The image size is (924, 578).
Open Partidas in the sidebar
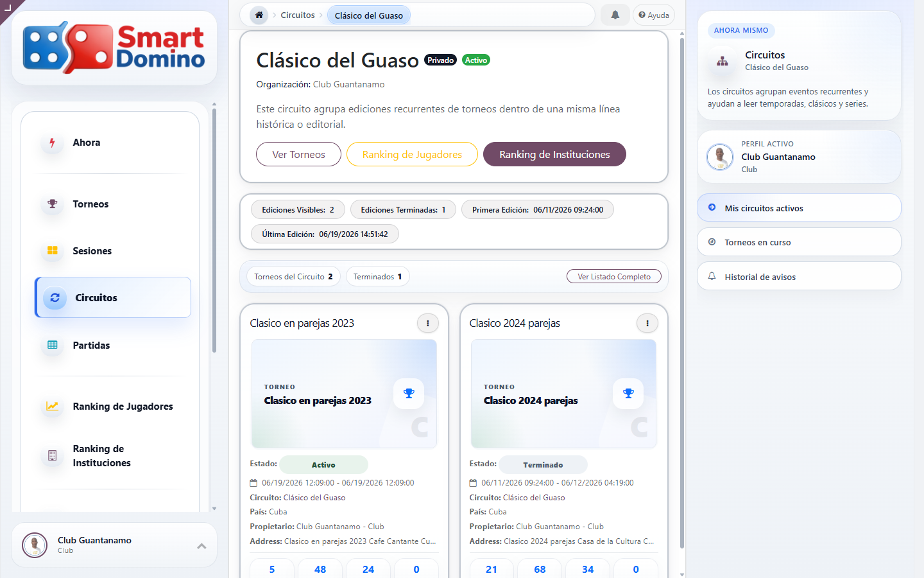point(113,346)
